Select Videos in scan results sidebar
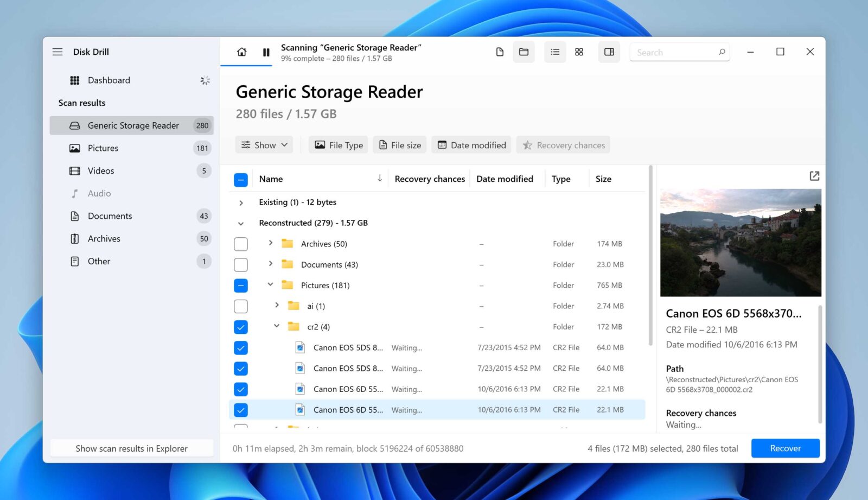This screenshot has width=868, height=500. pos(101,171)
